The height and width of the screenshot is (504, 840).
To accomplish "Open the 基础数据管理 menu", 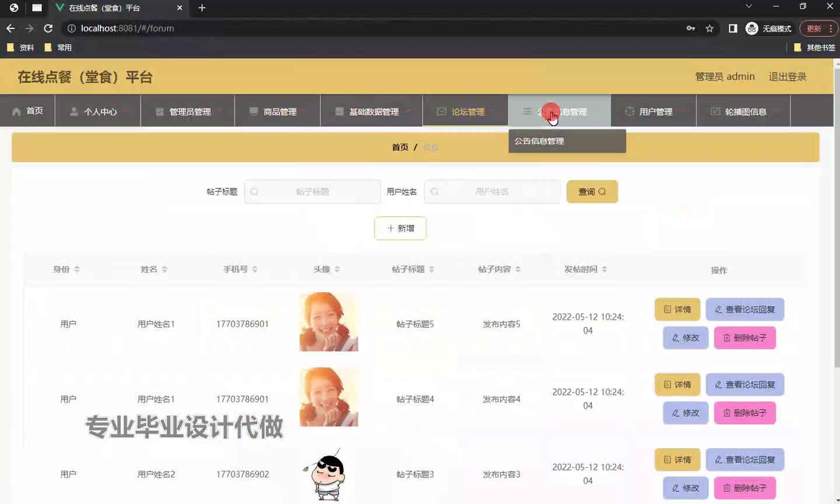I will click(372, 111).
